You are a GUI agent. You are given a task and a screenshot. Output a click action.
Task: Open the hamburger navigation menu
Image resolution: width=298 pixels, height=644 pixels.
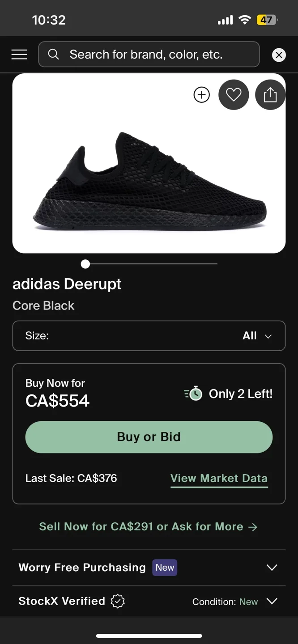click(19, 54)
